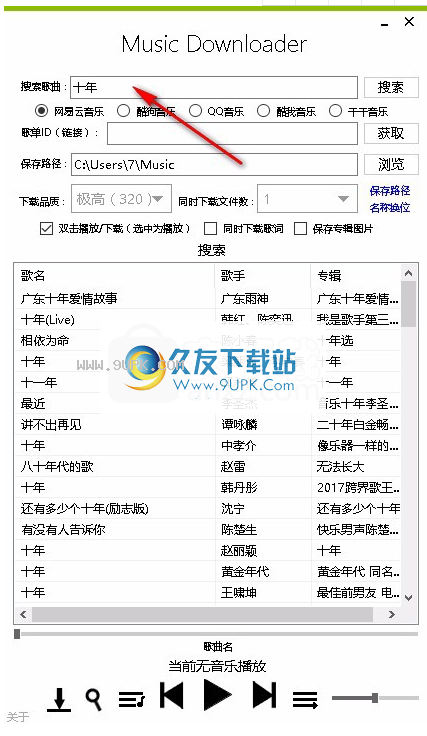427x736 pixels.
Task: Focus the 歌单ID link input field
Action: [x=232, y=133]
